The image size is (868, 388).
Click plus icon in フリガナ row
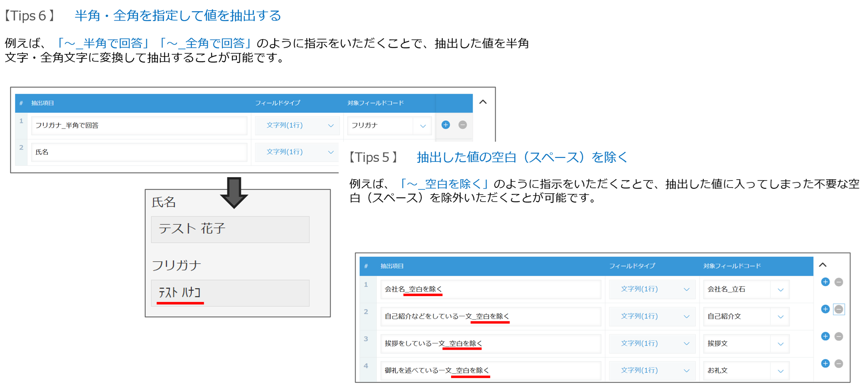coord(445,125)
